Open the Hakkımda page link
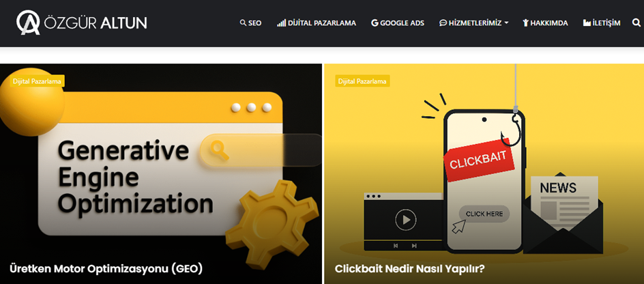Screen dimensions: 644x284 click(549, 23)
